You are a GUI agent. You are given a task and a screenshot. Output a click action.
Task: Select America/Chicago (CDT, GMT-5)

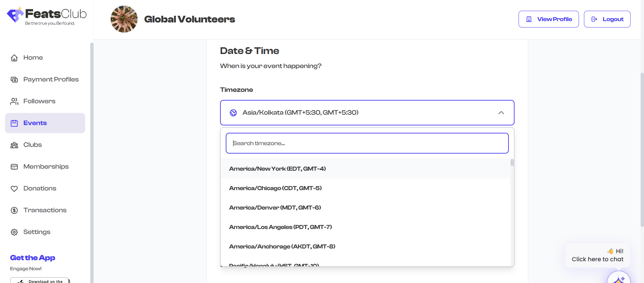tap(366, 188)
